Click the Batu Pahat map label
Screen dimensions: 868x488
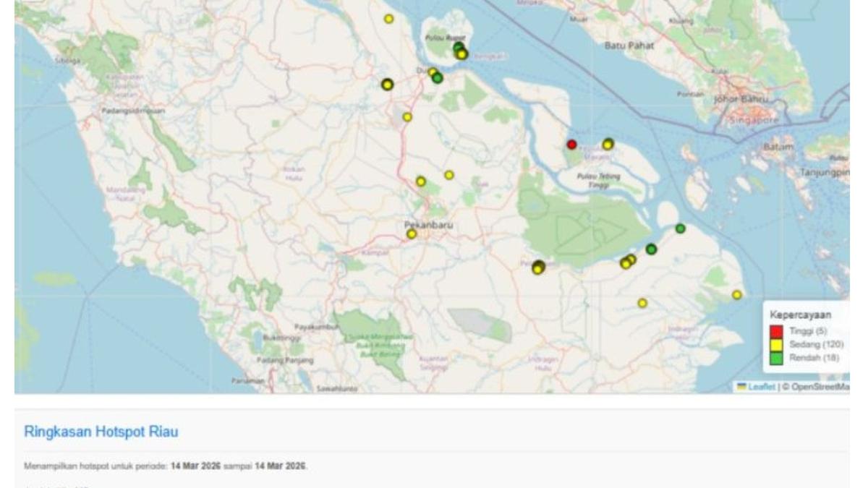pyautogui.click(x=629, y=46)
